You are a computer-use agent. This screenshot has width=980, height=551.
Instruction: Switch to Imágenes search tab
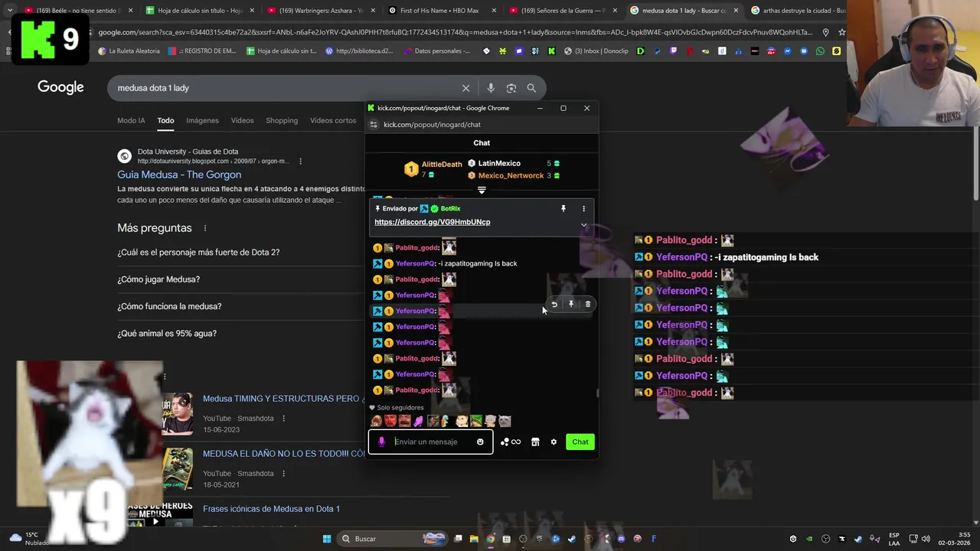tap(202, 120)
